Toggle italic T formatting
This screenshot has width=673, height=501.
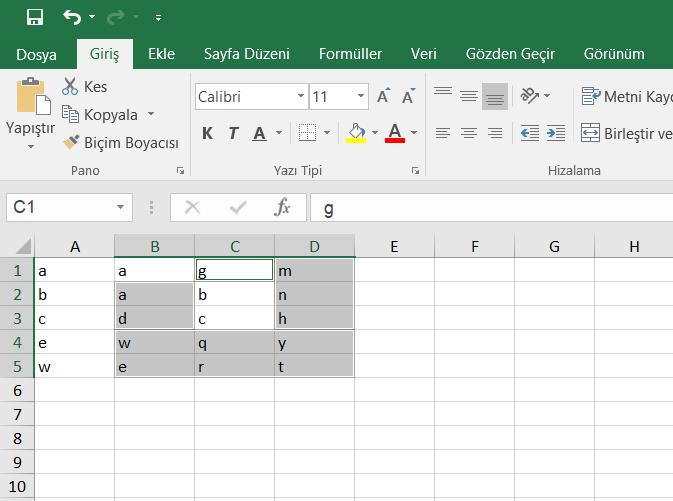pyautogui.click(x=233, y=133)
